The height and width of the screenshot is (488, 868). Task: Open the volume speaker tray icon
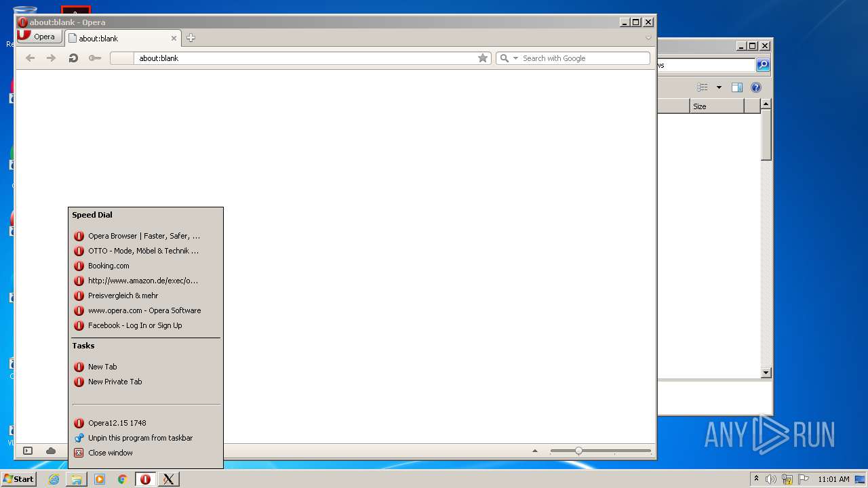point(771,479)
